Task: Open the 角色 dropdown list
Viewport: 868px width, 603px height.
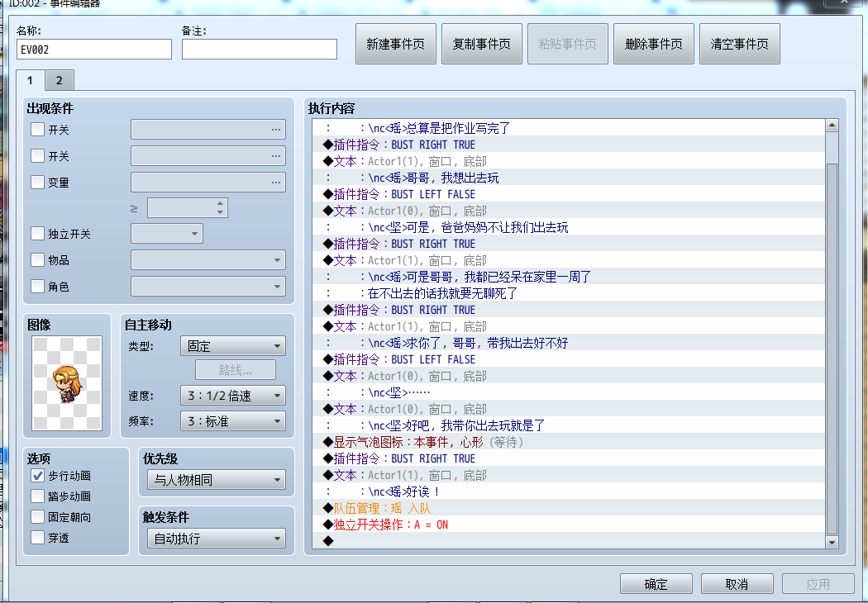Action: 208,287
